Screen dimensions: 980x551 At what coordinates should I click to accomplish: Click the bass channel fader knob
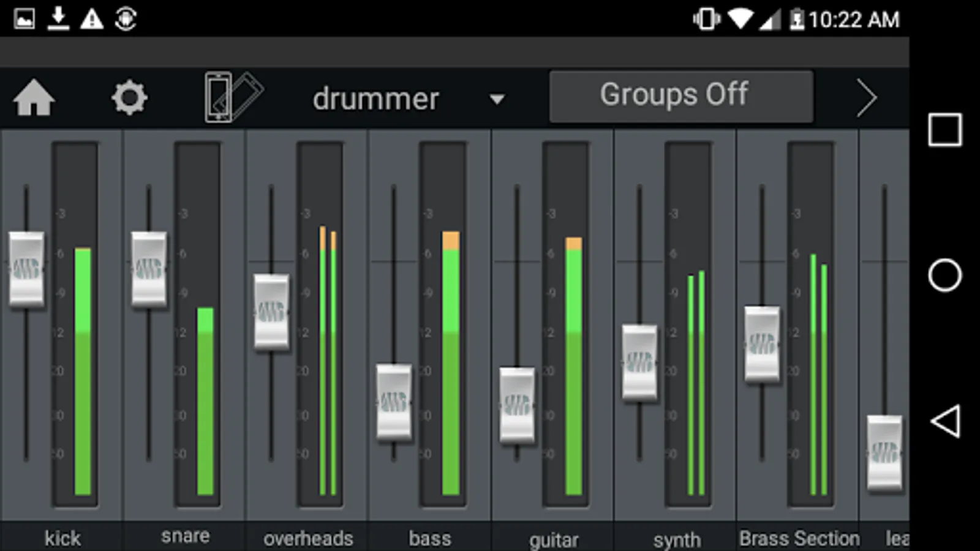tap(394, 402)
